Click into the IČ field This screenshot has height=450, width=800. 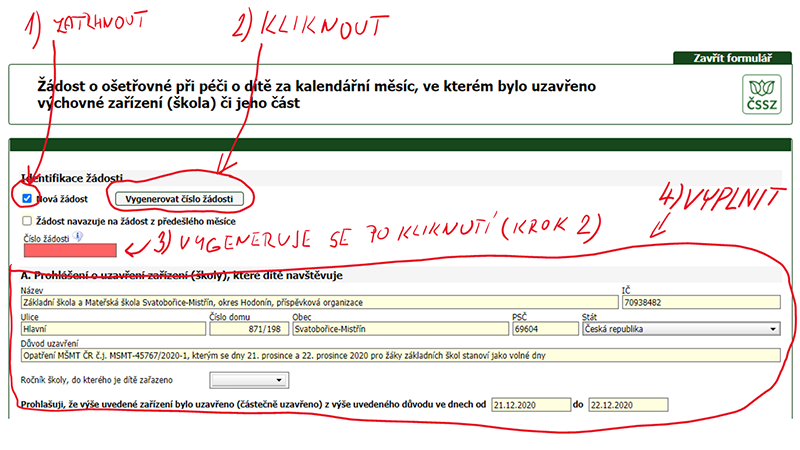[x=699, y=301]
